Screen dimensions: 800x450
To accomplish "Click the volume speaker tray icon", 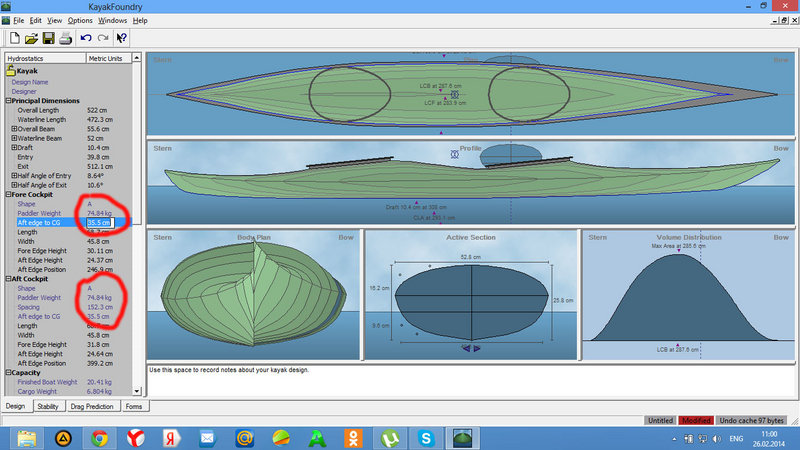I will [x=717, y=439].
